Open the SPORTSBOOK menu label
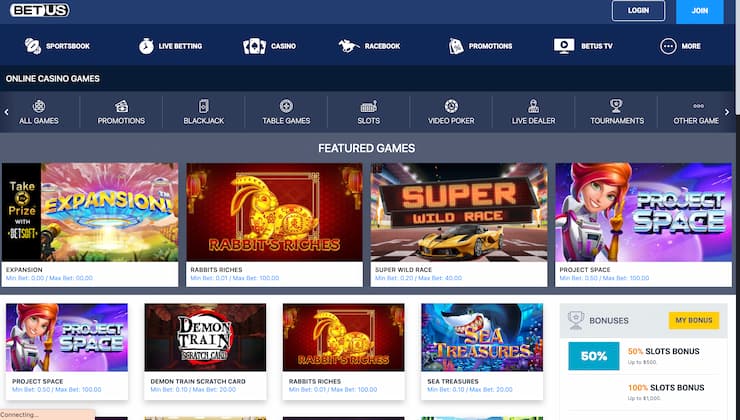The image size is (740, 420). coord(67,46)
